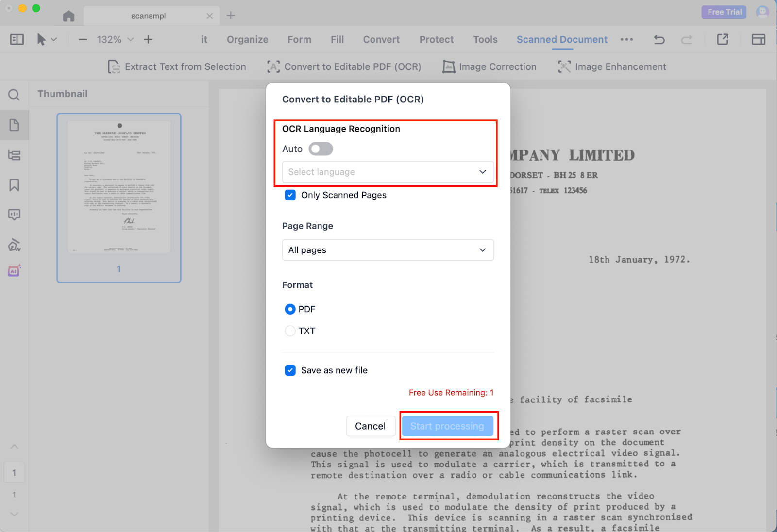
Task: Open the AI assistant sidebar icon
Action: (x=14, y=271)
